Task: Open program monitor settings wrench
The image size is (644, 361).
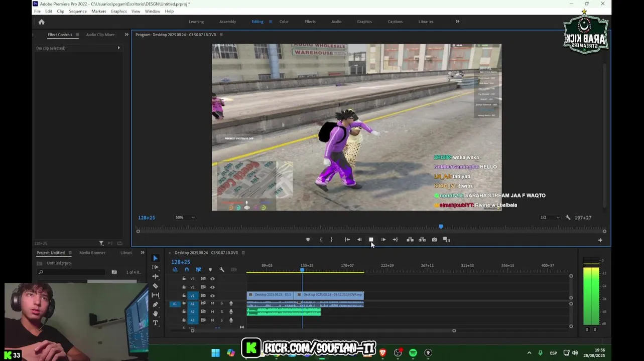Action: (568, 218)
